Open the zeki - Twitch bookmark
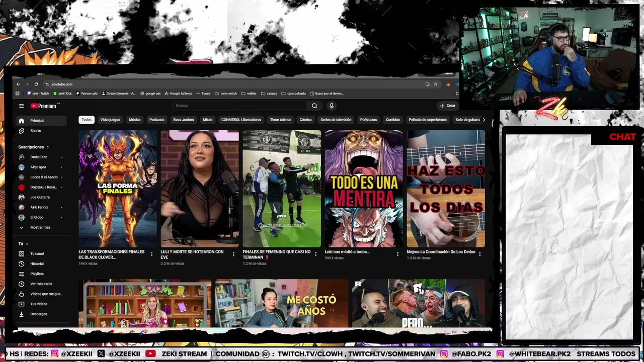 pyautogui.click(x=38, y=94)
